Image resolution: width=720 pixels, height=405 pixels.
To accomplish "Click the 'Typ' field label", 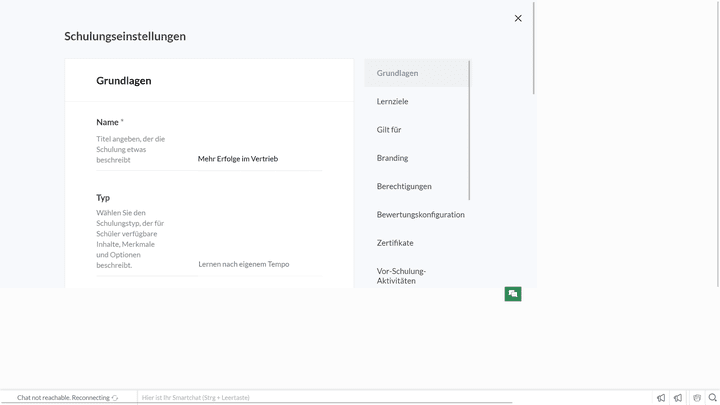I will tap(103, 197).
